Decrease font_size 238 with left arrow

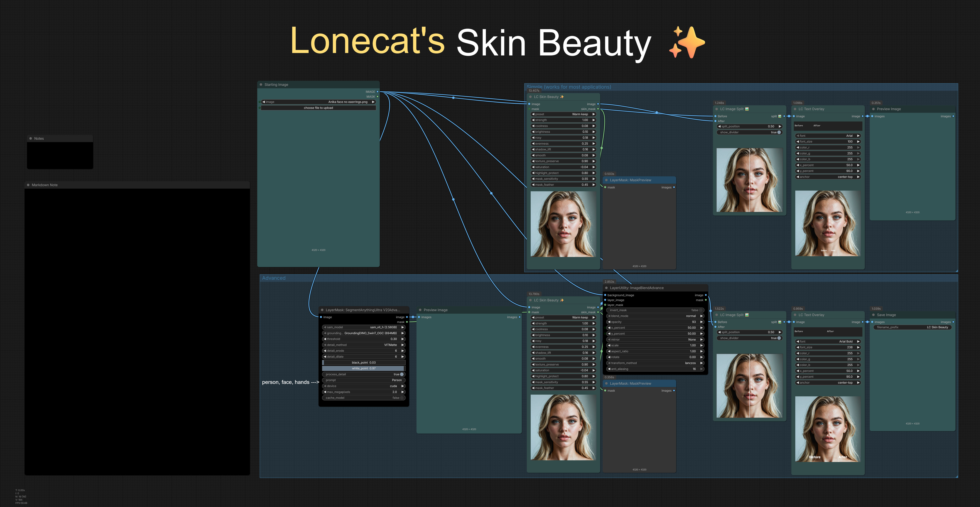[x=798, y=347]
